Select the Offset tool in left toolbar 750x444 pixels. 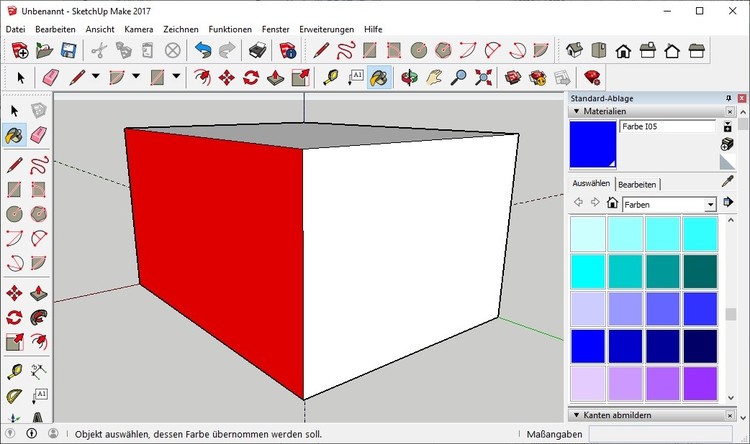pyautogui.click(x=39, y=342)
